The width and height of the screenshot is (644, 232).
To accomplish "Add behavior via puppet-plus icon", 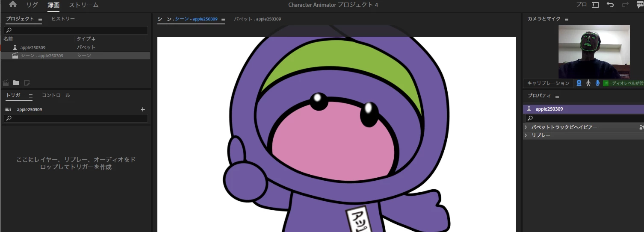I will pyautogui.click(x=641, y=127).
